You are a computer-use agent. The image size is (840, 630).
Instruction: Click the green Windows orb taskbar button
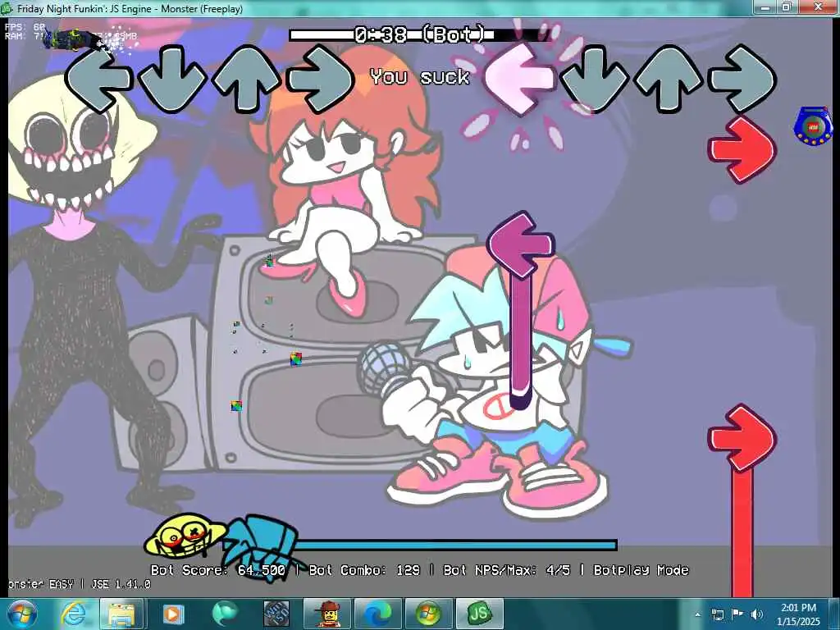[428, 614]
